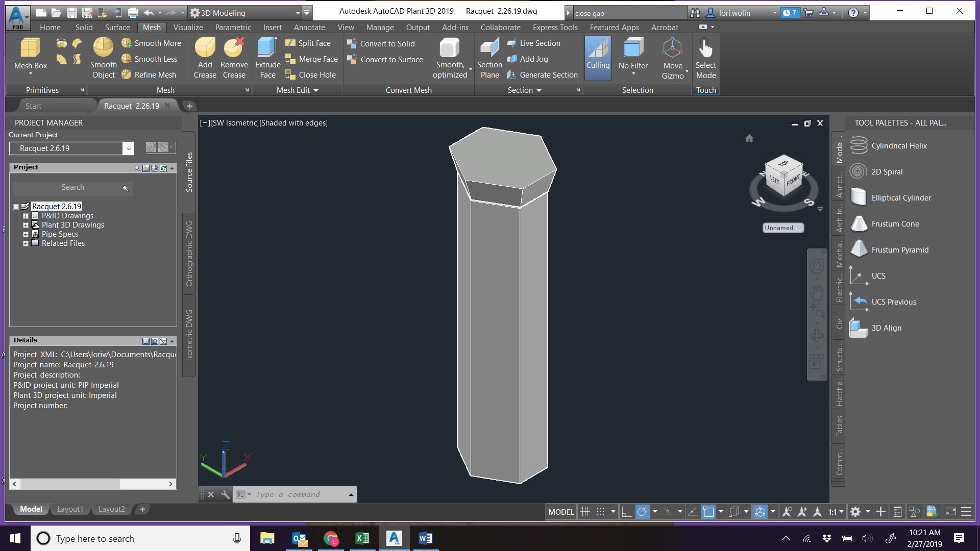Open the 3D Modeling workspace dropdown
The height and width of the screenshot is (551, 980).
pyautogui.click(x=298, y=13)
